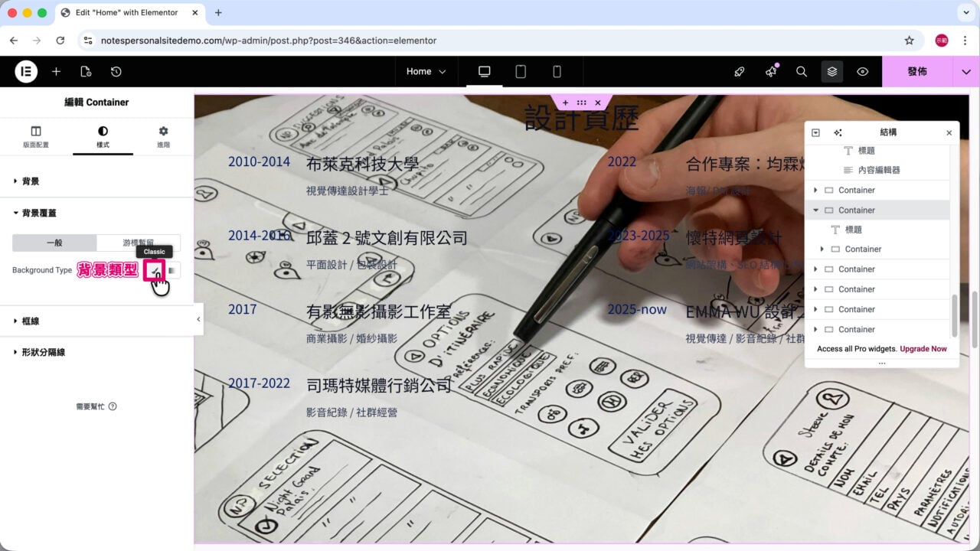Click the AI sparkle icon in Structure panel
This screenshot has height=551, width=980.
tap(838, 132)
